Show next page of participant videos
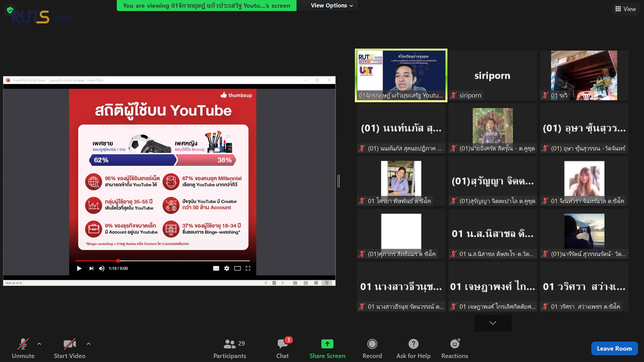This screenshot has height=362, width=644. click(x=493, y=323)
